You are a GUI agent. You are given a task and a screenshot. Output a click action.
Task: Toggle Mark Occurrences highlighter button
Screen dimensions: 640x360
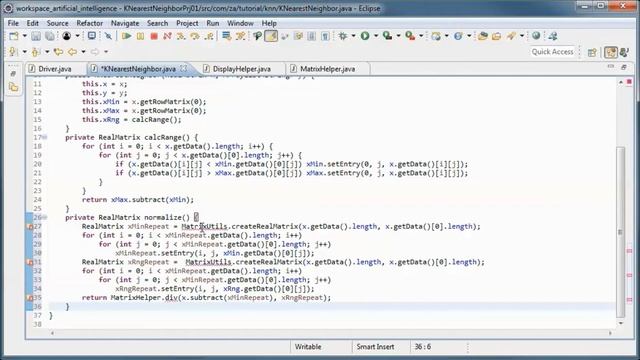point(271,36)
